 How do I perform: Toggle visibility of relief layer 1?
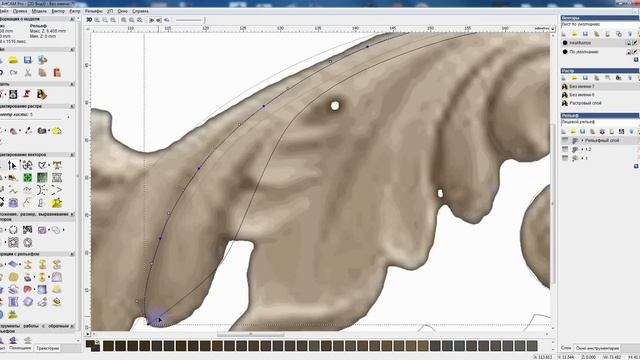[565, 158]
